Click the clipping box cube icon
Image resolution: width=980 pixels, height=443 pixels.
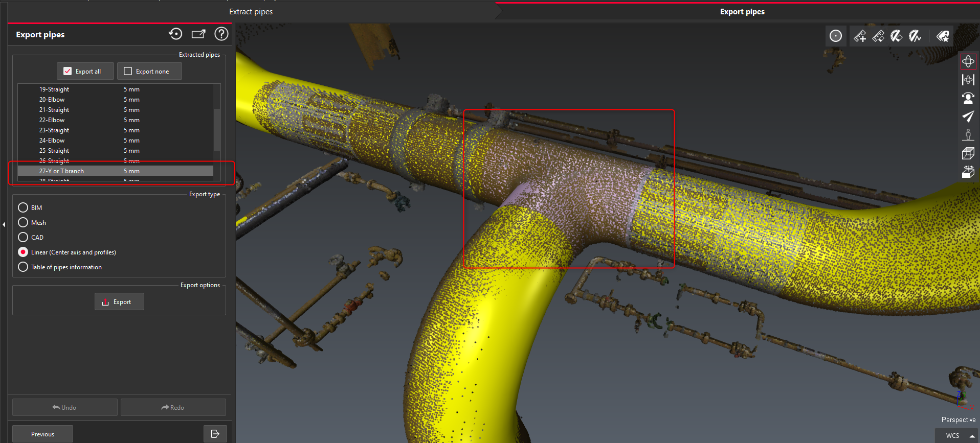click(968, 153)
